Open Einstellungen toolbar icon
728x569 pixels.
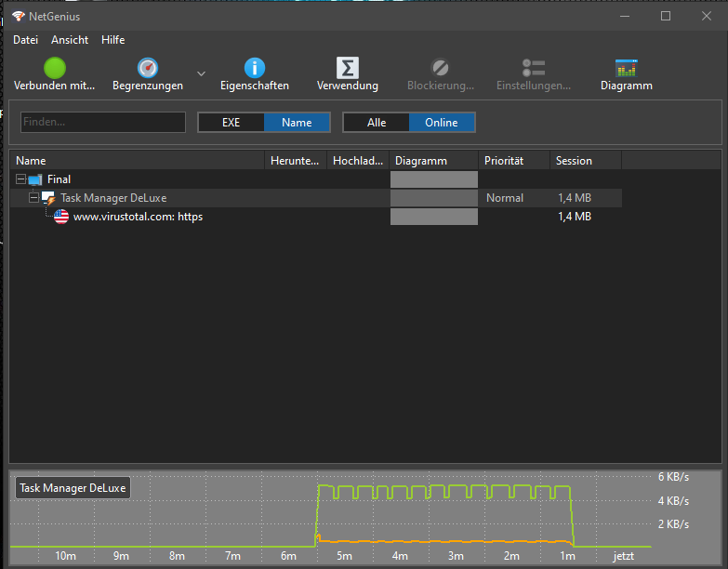tap(534, 68)
